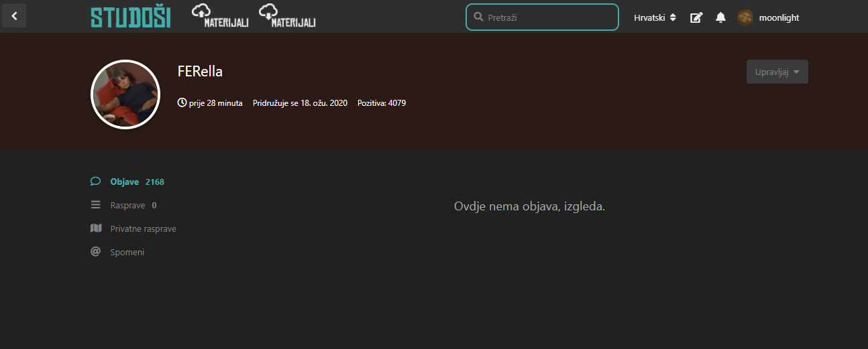868x349 pixels.
Task: Open the moonlight account menu
Action: pyautogui.click(x=769, y=17)
